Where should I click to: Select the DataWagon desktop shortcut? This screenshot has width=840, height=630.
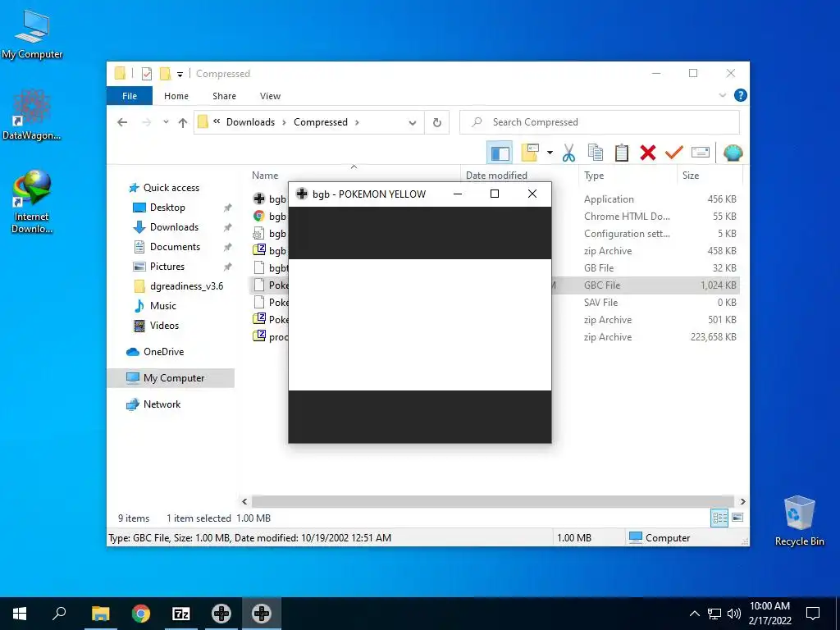(31, 115)
